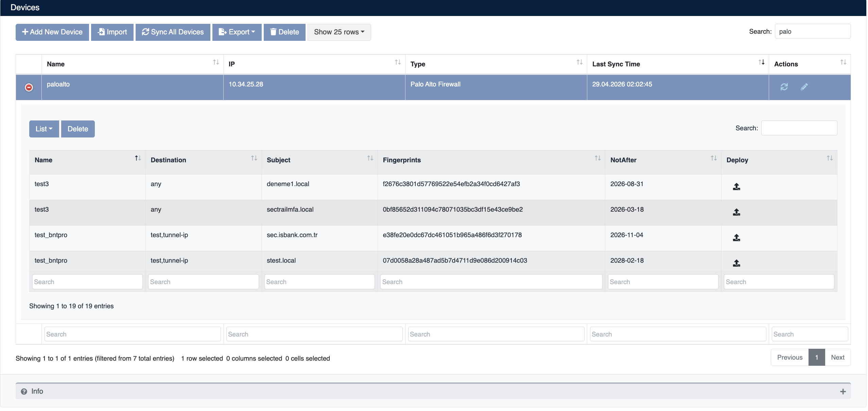Click Add New Device button

coord(52,32)
